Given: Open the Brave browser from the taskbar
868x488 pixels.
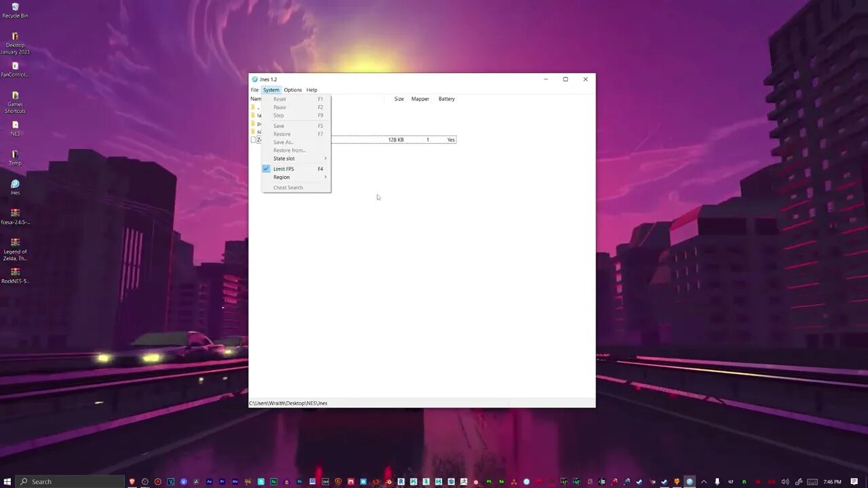Looking at the screenshot, I should coord(132,481).
